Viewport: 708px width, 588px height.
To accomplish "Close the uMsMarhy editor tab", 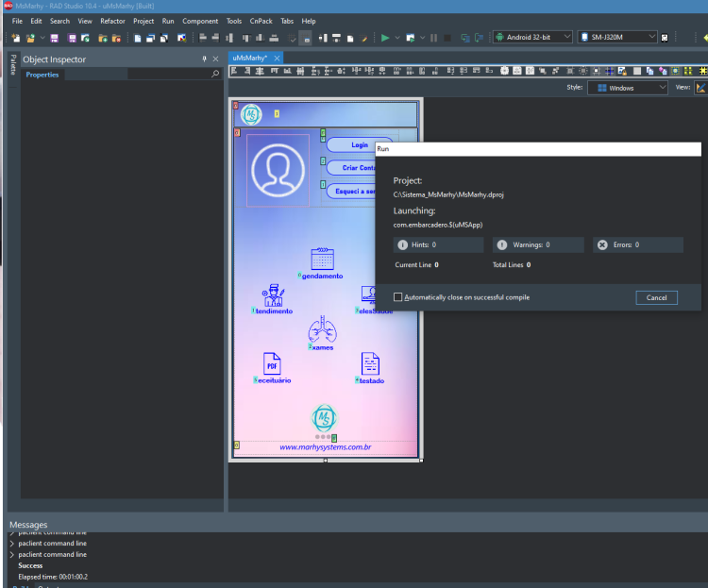I will 277,58.
